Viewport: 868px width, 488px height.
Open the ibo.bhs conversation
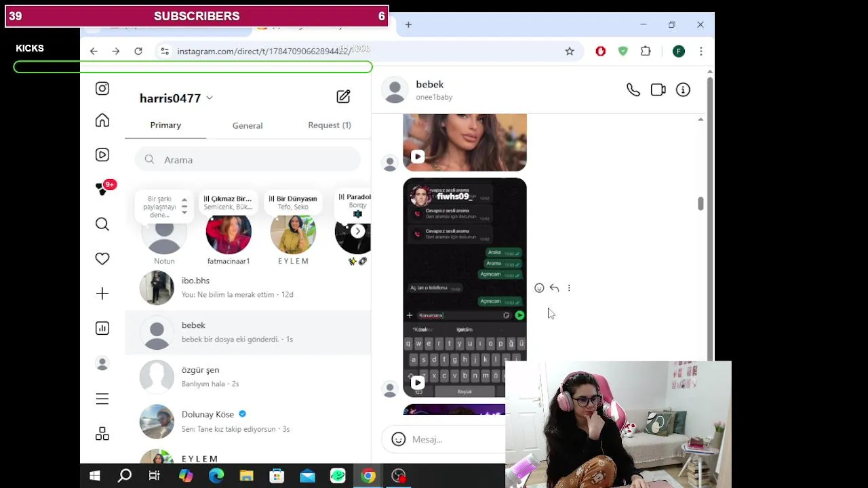click(x=248, y=287)
